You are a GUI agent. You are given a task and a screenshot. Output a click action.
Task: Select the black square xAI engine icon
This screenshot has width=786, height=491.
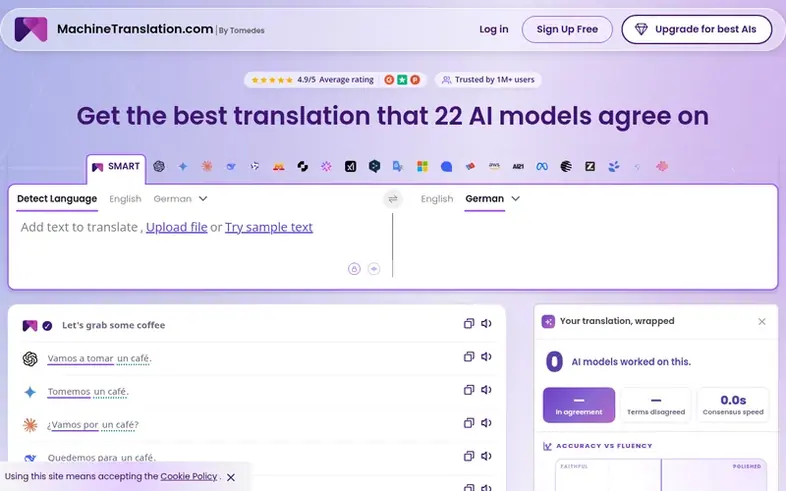[350, 166]
